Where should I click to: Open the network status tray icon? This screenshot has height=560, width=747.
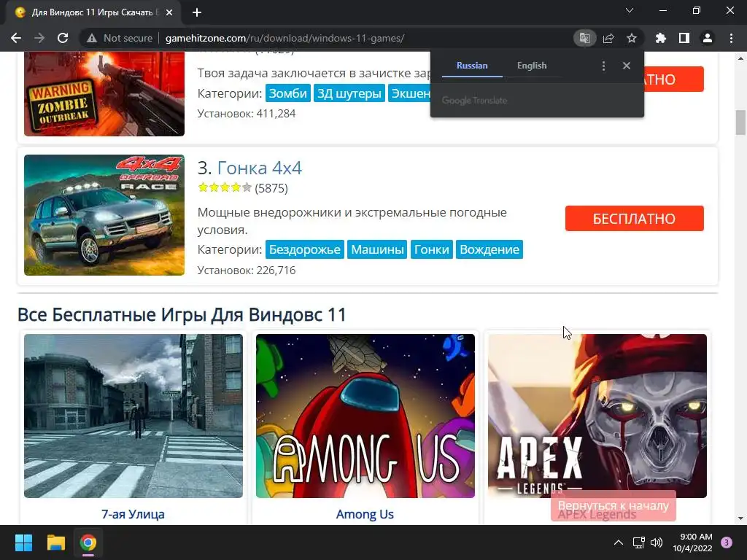click(x=638, y=542)
